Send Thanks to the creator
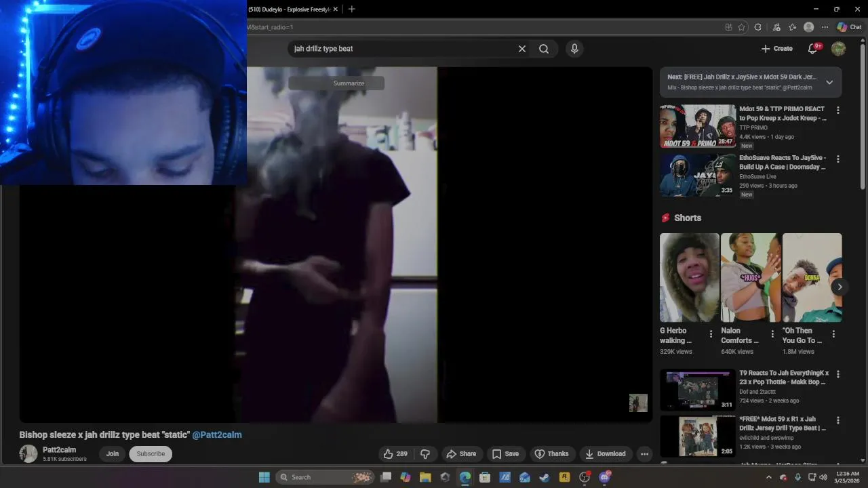This screenshot has width=868, height=488. point(551,454)
